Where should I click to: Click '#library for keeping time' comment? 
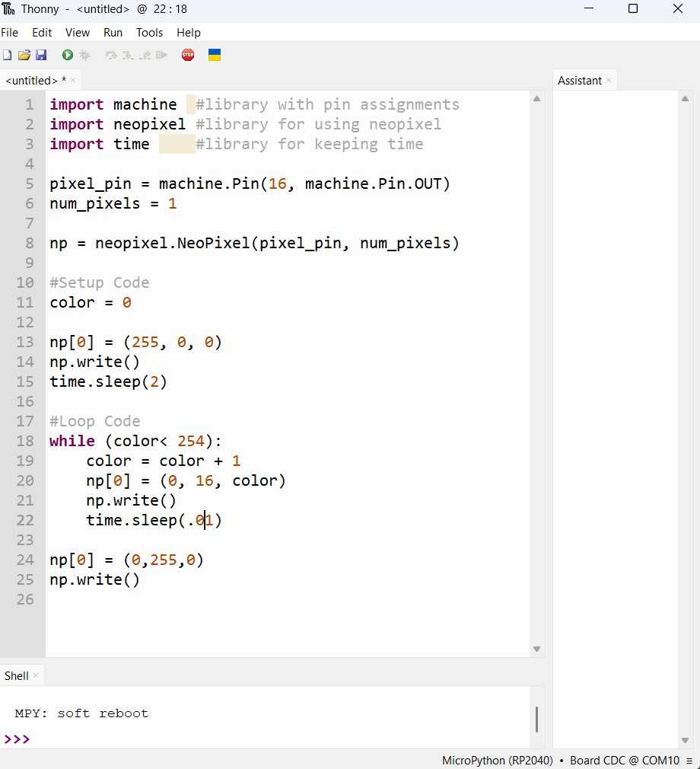(x=310, y=144)
